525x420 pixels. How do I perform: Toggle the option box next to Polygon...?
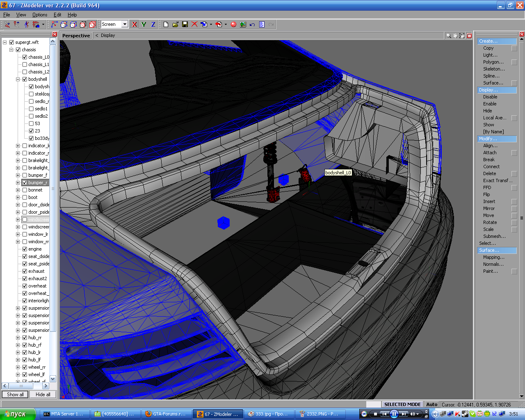(x=514, y=62)
